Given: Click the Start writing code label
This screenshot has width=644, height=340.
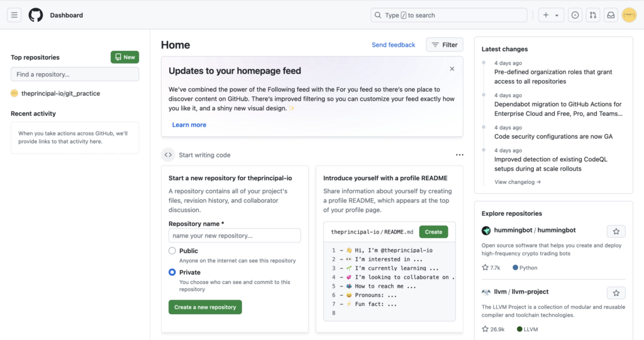Looking at the screenshot, I should (x=204, y=155).
